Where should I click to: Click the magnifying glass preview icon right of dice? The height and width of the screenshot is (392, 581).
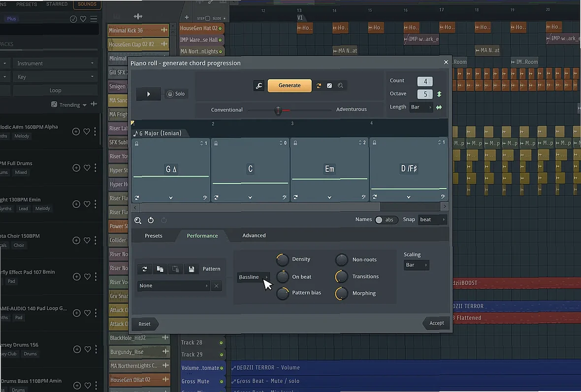(340, 85)
